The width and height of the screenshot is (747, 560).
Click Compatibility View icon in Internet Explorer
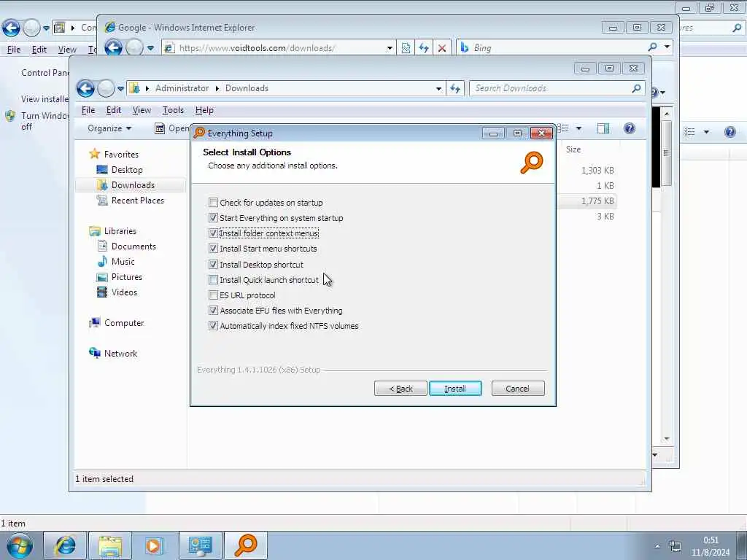click(x=406, y=47)
